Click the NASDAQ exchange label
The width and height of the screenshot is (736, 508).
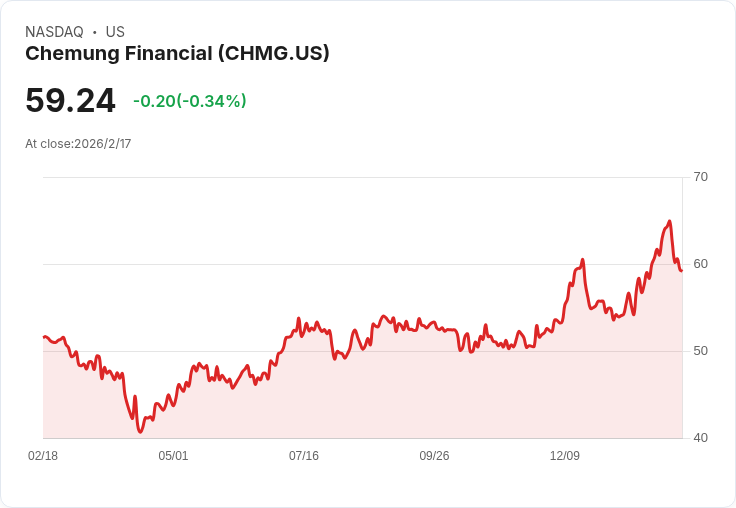(54, 32)
